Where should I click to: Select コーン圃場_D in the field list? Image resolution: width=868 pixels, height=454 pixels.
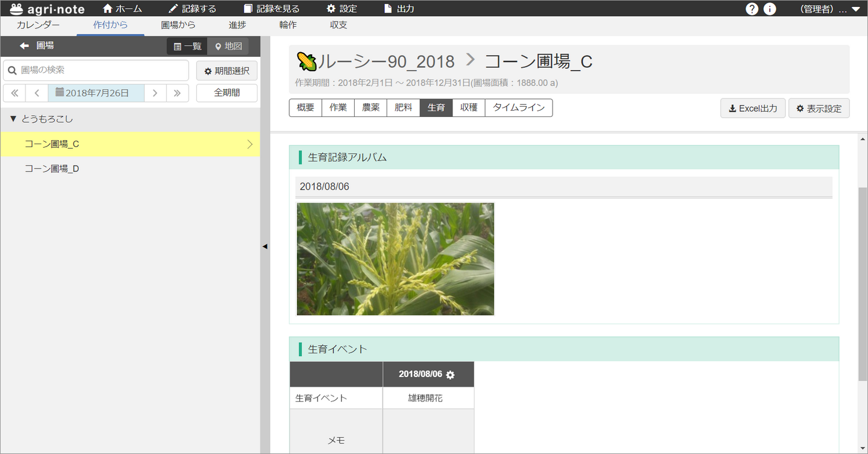pyautogui.click(x=130, y=169)
